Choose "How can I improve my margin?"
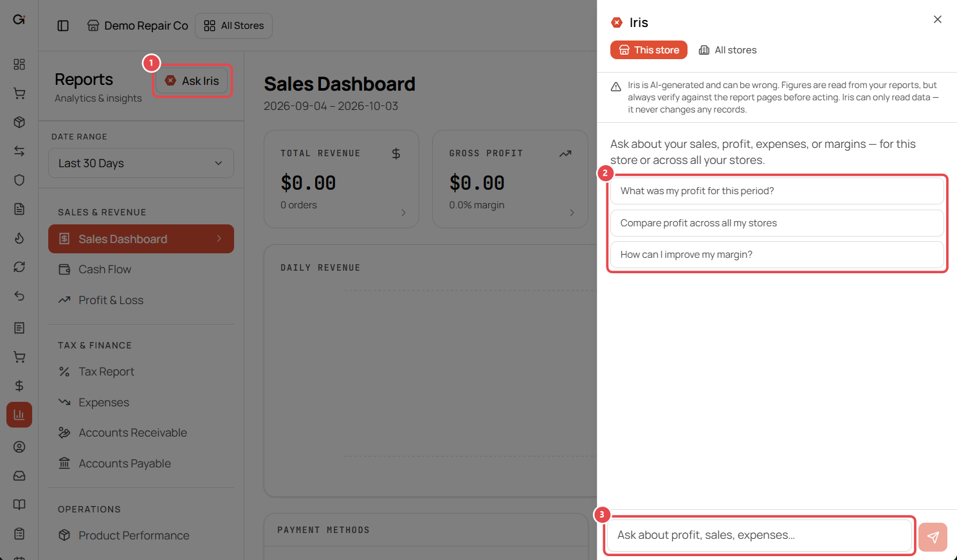 point(777,255)
